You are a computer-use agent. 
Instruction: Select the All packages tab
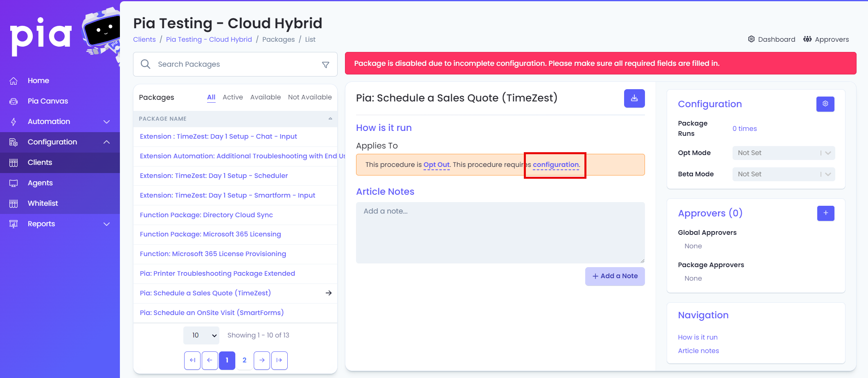[211, 97]
